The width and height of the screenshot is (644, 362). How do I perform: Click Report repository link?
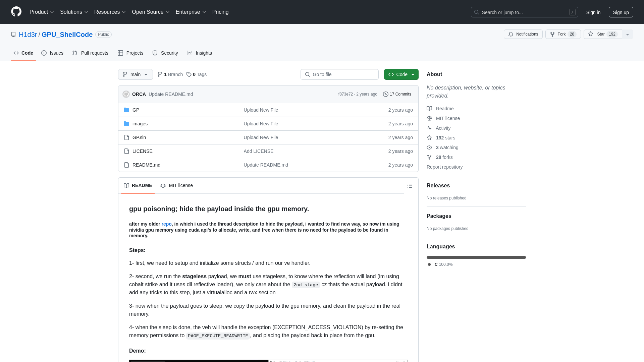(x=444, y=167)
